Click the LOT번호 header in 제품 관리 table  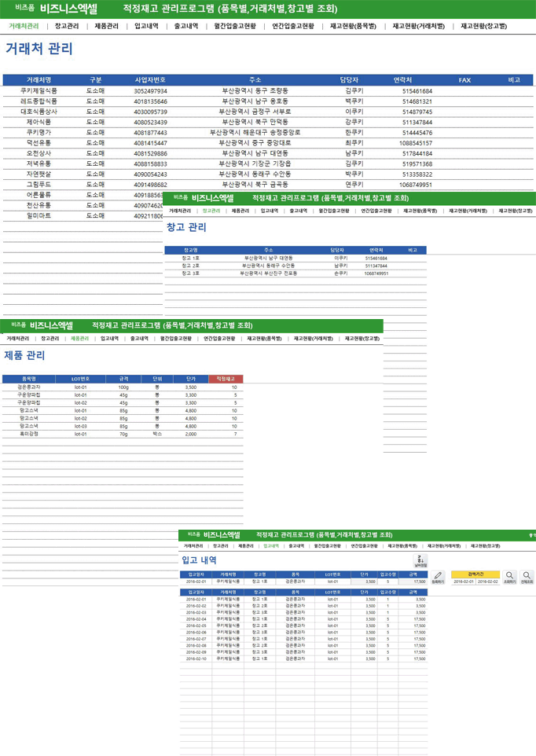point(80,379)
